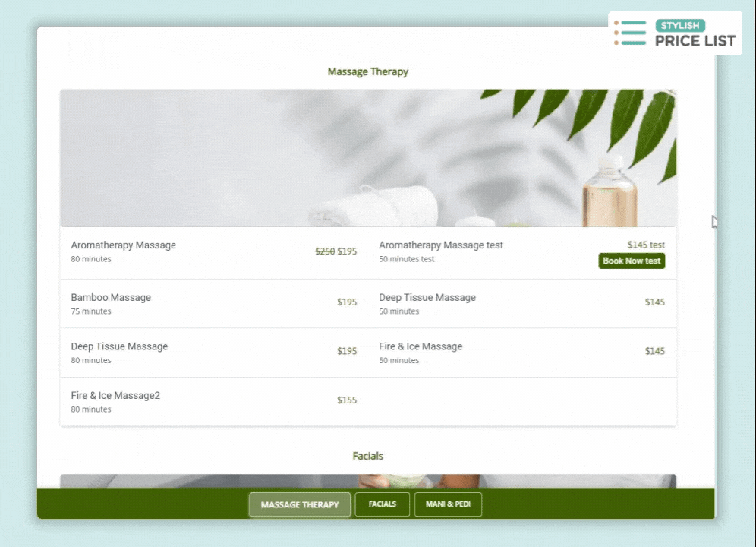756x547 pixels.
Task: Select the Deep Tissue Massage 80 minutes item
Action: point(214,353)
